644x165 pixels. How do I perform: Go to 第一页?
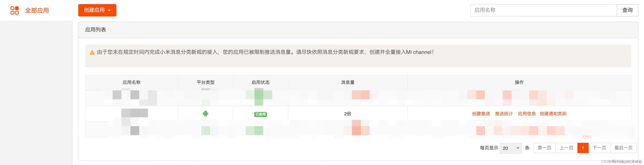(544, 148)
